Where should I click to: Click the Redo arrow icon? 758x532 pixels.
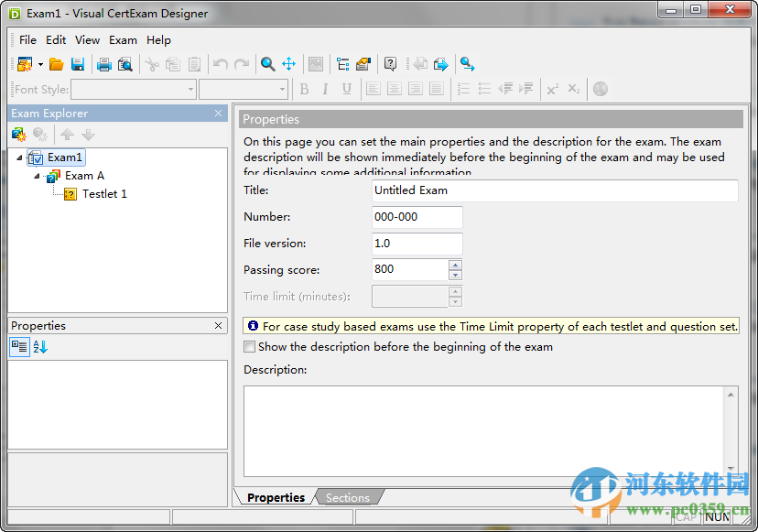(242, 64)
